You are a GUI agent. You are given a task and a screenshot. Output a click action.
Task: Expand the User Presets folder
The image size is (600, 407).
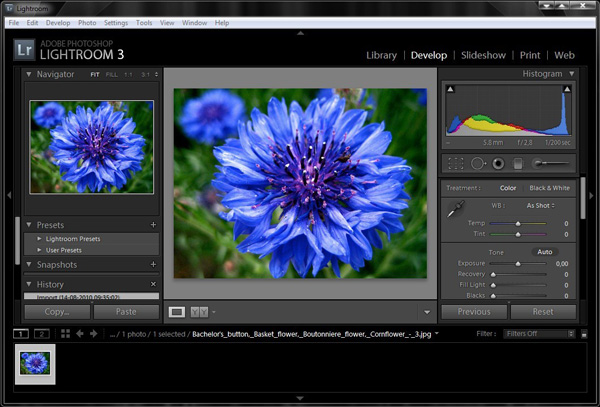39,250
